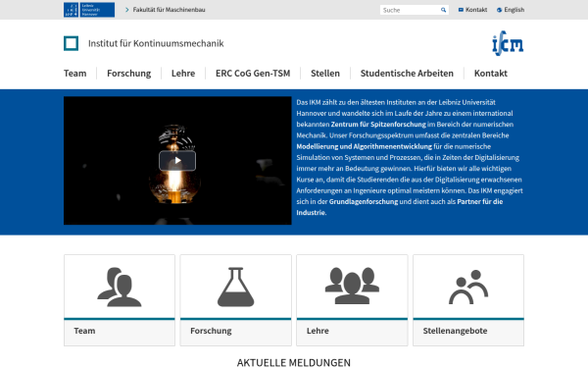This screenshot has width=588, height=368.
Task: Open the Institut für Kontinuumsmechanik title
Action: pos(156,43)
